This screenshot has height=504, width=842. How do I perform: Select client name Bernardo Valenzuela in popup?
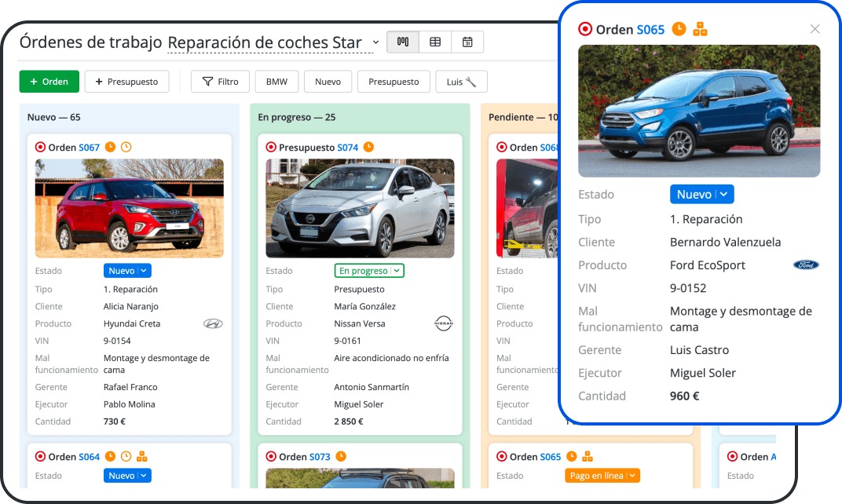(x=726, y=242)
